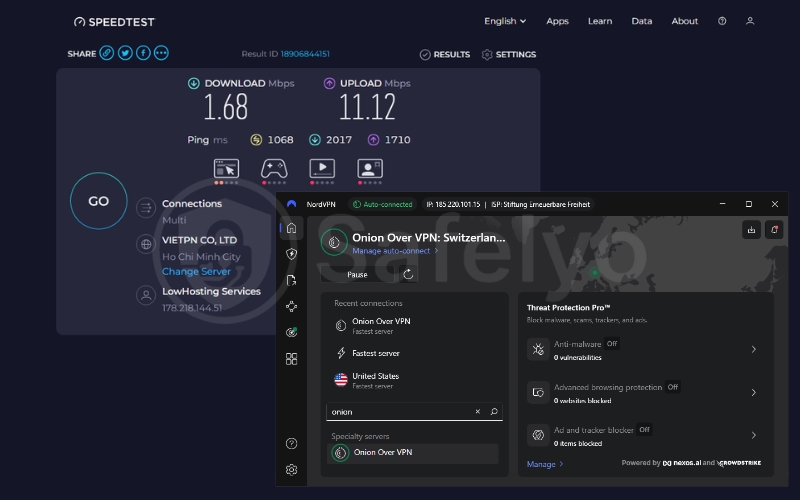Viewport: 800px width, 500px height.
Task: Click Ad and tracker blocker Off label
Action: (x=644, y=430)
